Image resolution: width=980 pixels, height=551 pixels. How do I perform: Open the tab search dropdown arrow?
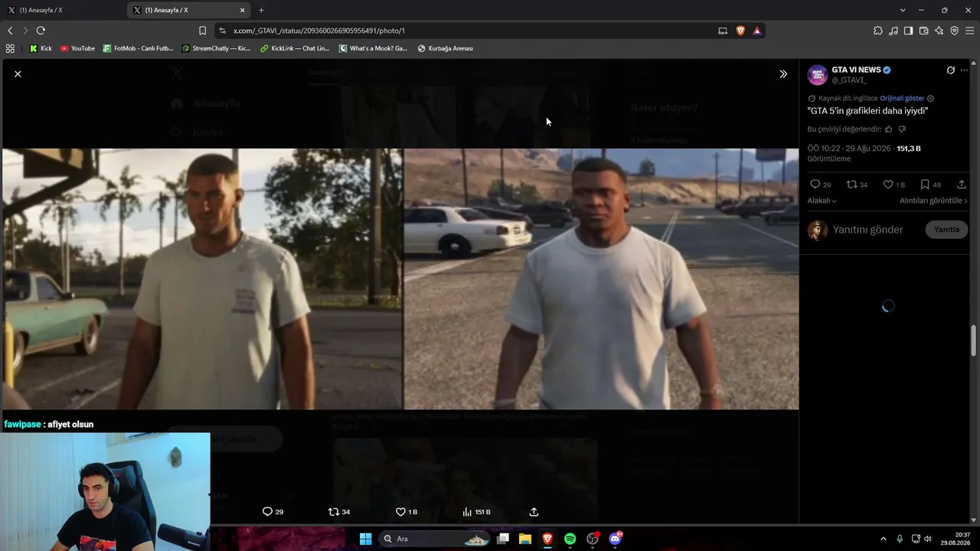point(903,10)
